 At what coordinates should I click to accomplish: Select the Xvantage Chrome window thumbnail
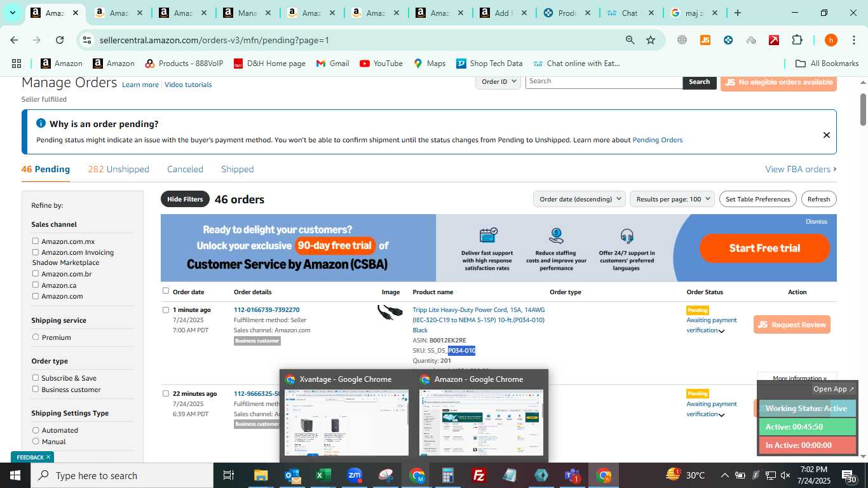click(346, 414)
